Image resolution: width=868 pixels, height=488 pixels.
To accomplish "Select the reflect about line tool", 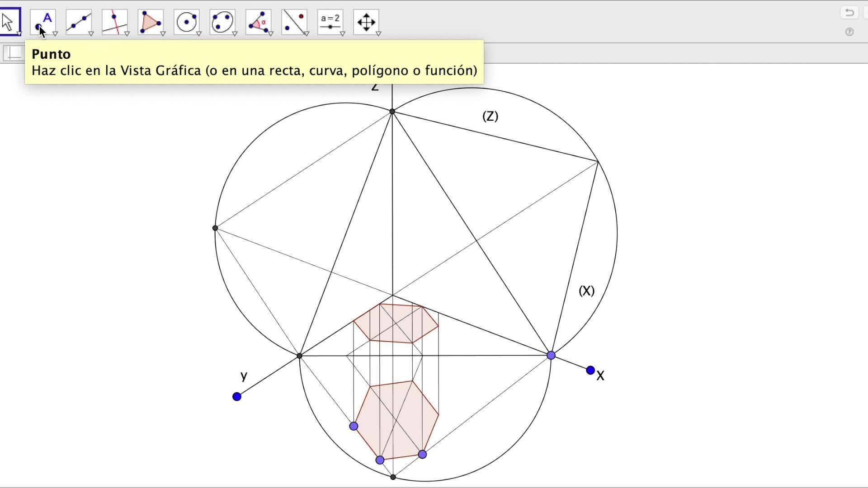I will [x=294, y=21].
